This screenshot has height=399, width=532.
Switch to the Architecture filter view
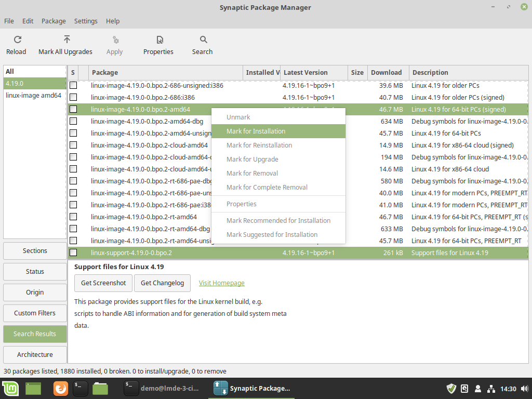[x=35, y=354]
